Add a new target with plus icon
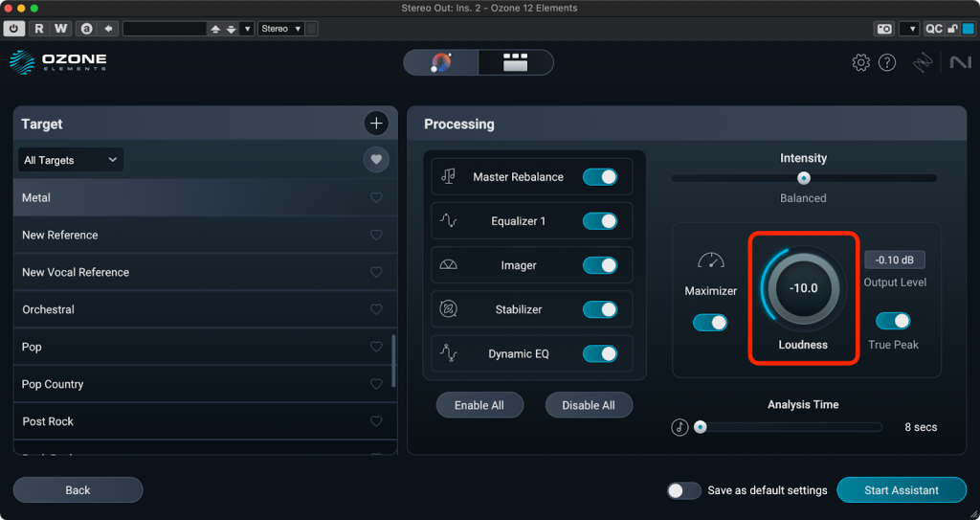Image resolution: width=980 pixels, height=520 pixels. pyautogui.click(x=376, y=124)
